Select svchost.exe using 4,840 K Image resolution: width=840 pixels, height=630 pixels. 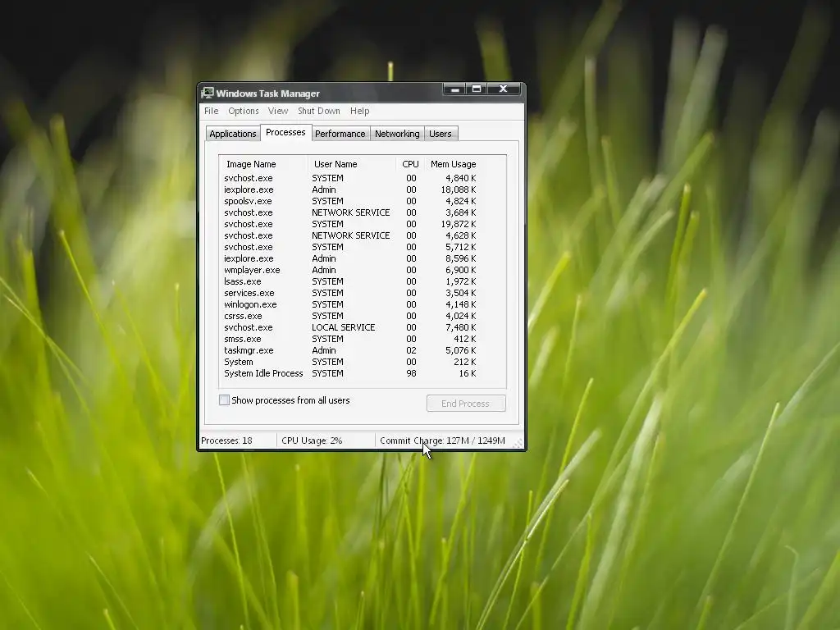point(349,178)
